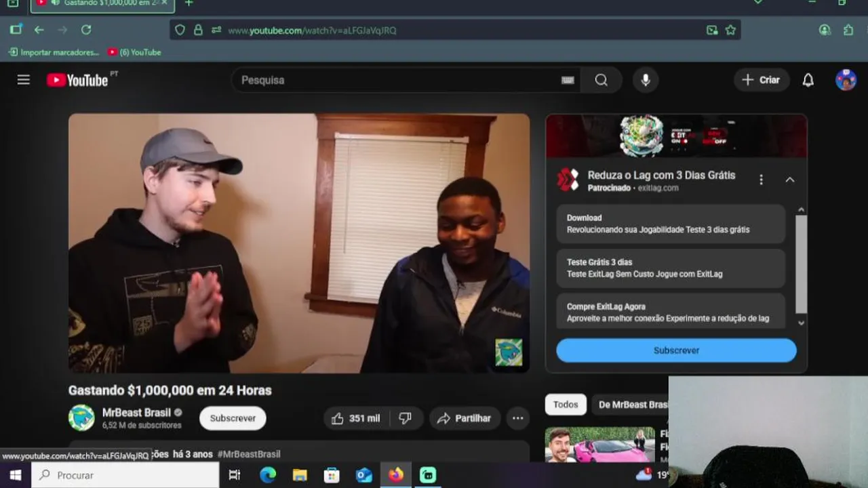Open MrBeast Brasil channel avatar
This screenshot has width=868, height=488.
point(81,418)
